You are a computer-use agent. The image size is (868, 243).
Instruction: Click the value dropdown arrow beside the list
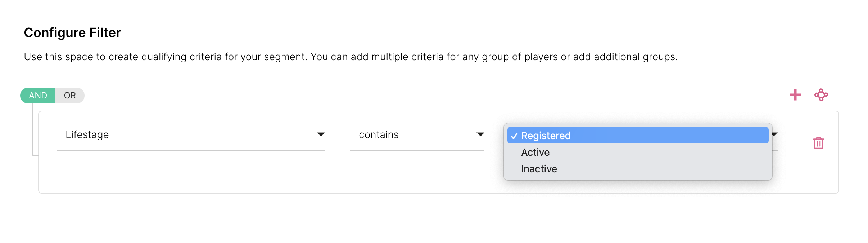pyautogui.click(x=775, y=134)
